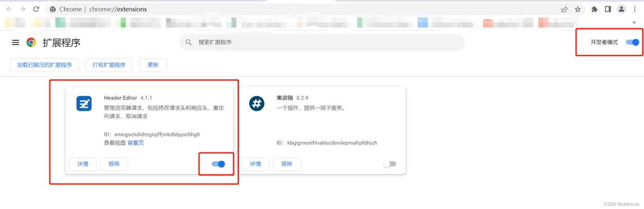The image size is (644, 209).
Task: Click the browser forward arrow
Action: click(x=23, y=9)
